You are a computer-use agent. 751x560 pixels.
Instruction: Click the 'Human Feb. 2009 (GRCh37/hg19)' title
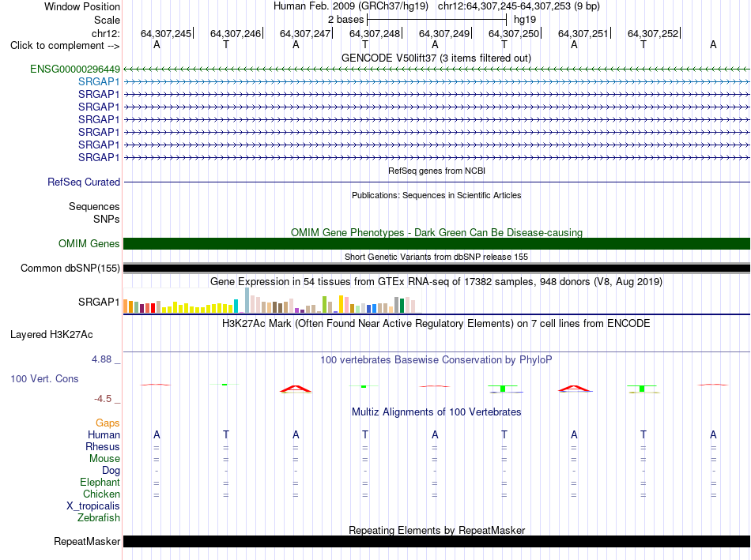[x=350, y=6]
